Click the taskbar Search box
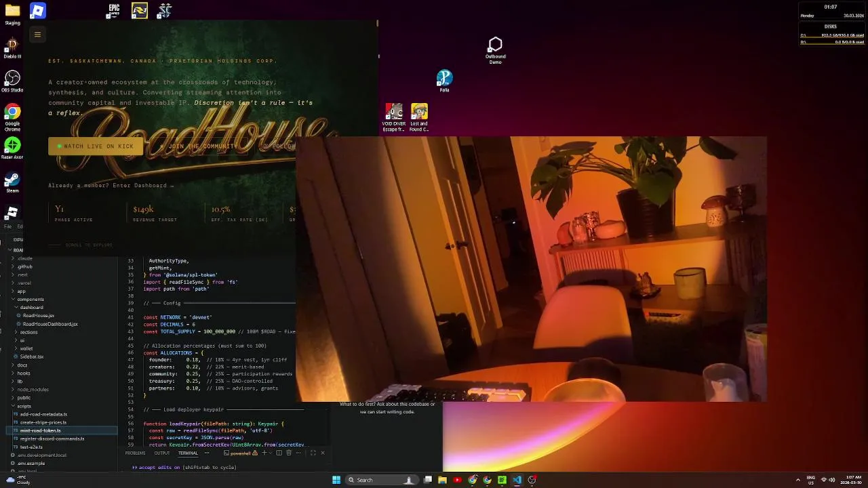 (381, 480)
